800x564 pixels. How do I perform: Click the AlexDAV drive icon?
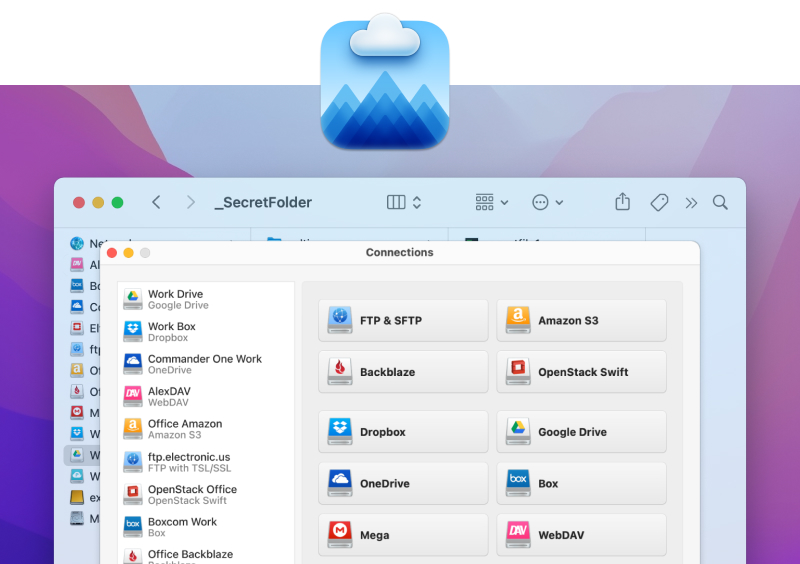pos(133,397)
